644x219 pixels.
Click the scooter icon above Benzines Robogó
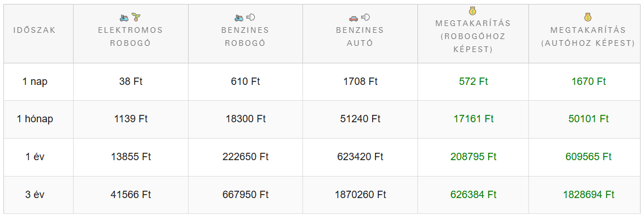(239, 18)
